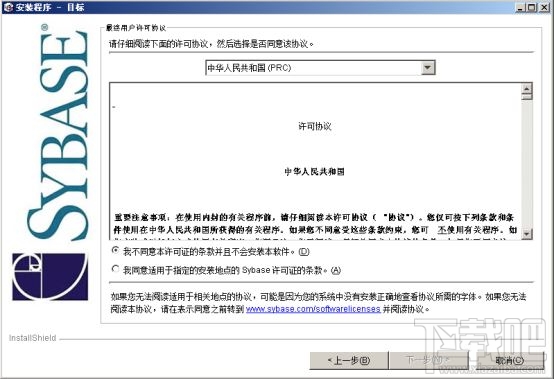Click the 中华人民共和国 (PRC) combo box

320,67
